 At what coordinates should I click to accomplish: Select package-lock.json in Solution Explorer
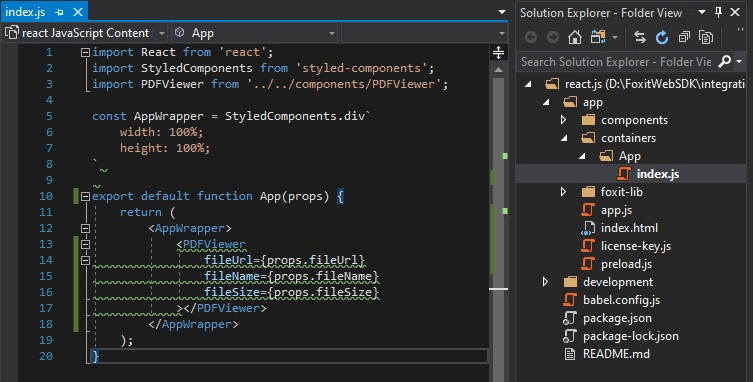click(x=631, y=336)
